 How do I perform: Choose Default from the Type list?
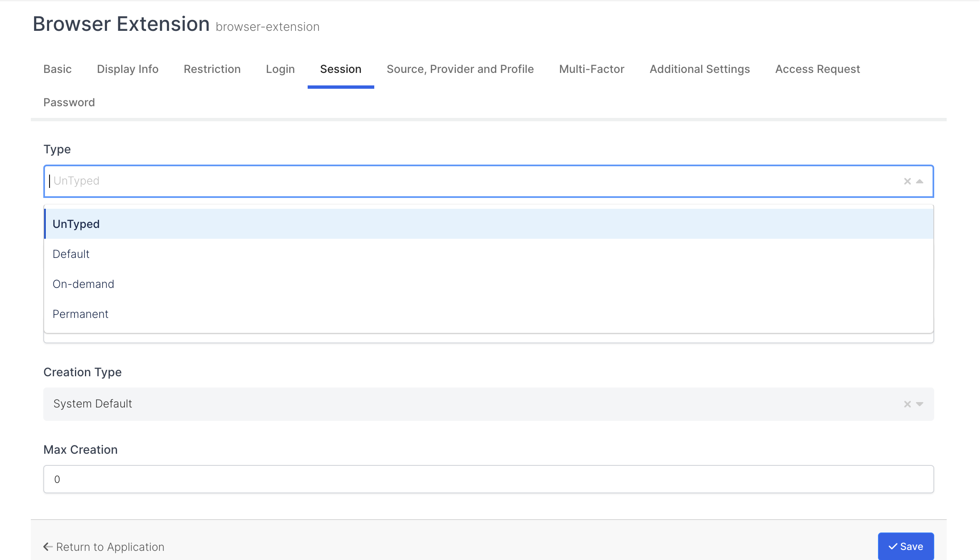(71, 254)
